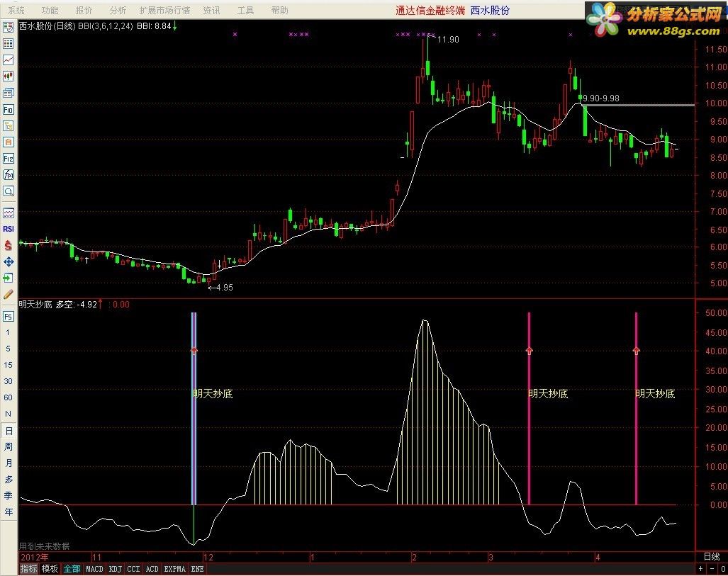Screen dimensions: 728x576
Task: Select the KDJ indicator tab
Action: (115, 569)
